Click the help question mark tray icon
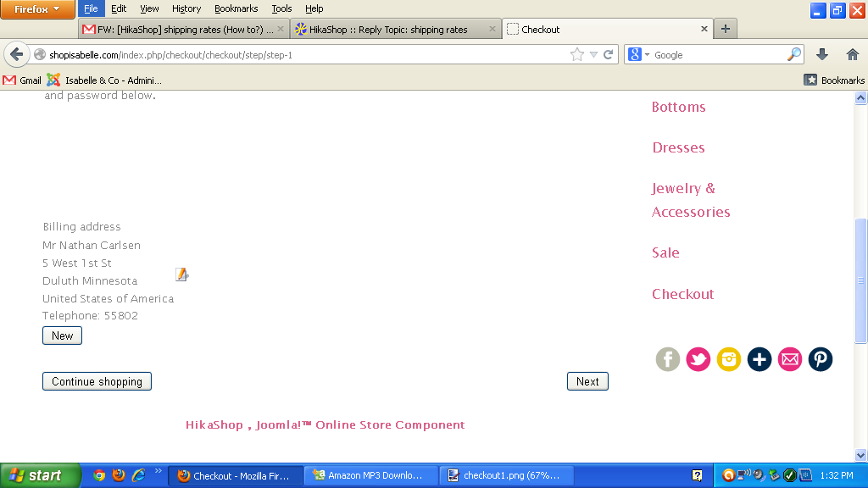Image resolution: width=868 pixels, height=488 pixels. coord(697,475)
